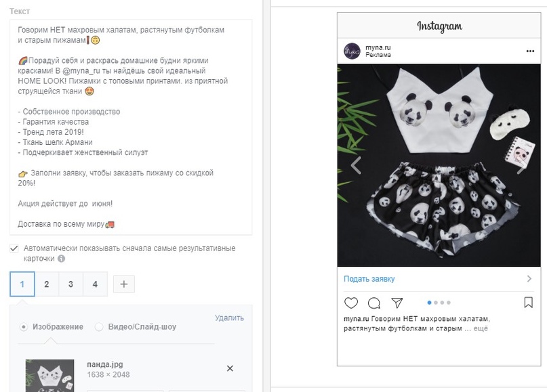Click the comment bubble icon
Screen dimensions: 547x392
[x=374, y=303]
